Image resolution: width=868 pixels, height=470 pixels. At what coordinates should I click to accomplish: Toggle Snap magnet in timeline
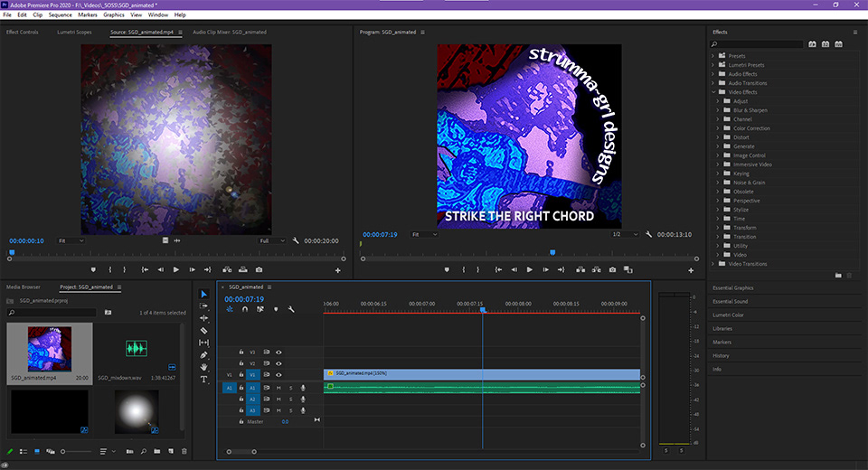pyautogui.click(x=245, y=309)
